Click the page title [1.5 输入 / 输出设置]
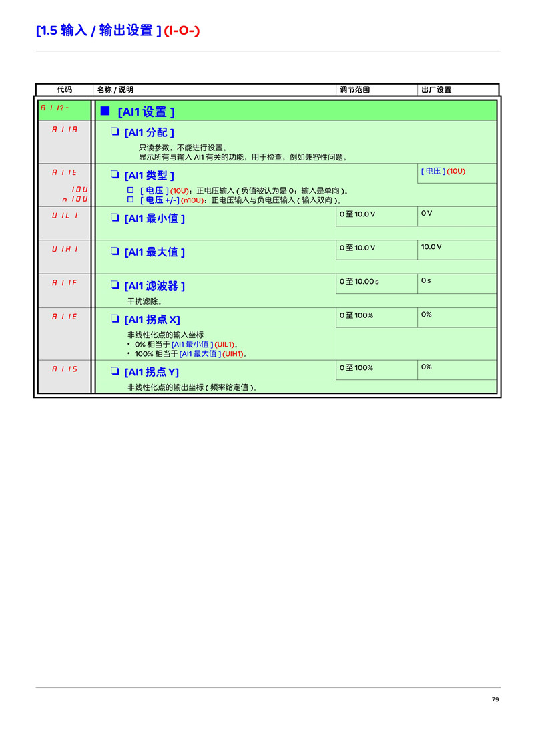The height and width of the screenshot is (756, 534). coord(99,30)
